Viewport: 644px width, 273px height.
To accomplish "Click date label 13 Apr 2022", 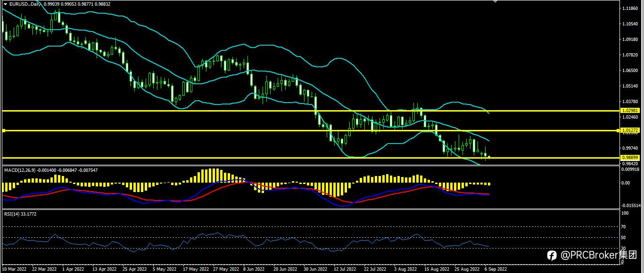I will pos(104,269).
